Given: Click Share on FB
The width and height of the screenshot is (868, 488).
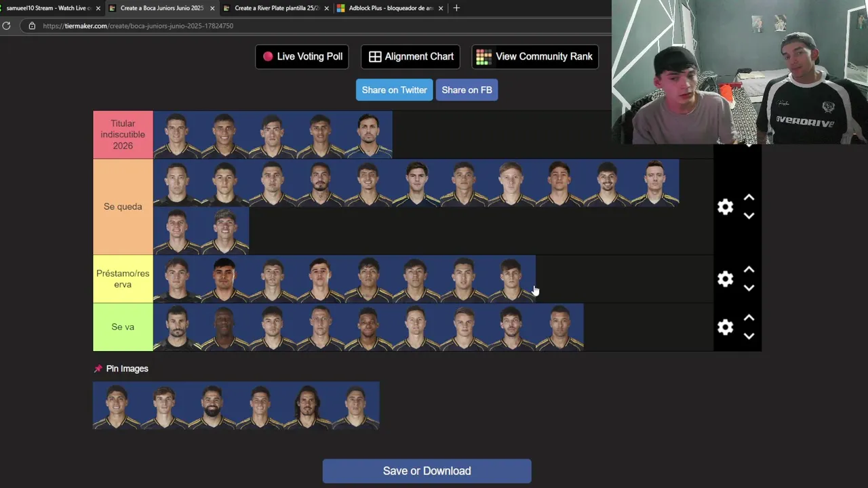Looking at the screenshot, I should click(467, 90).
